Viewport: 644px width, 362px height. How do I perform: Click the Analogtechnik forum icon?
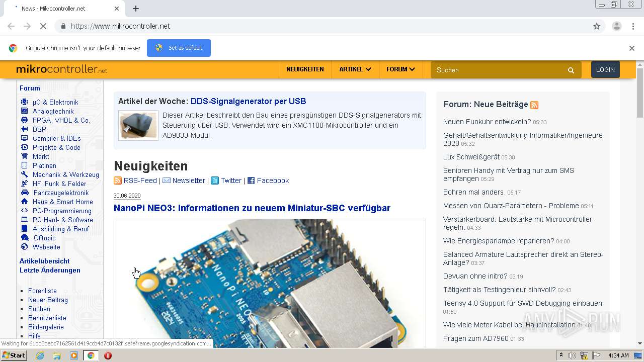[x=24, y=111]
